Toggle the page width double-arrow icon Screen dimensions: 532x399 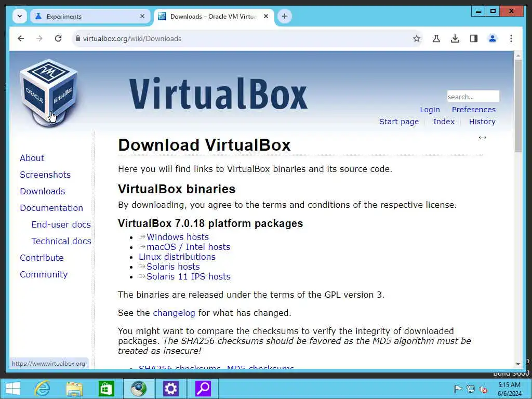483,138
